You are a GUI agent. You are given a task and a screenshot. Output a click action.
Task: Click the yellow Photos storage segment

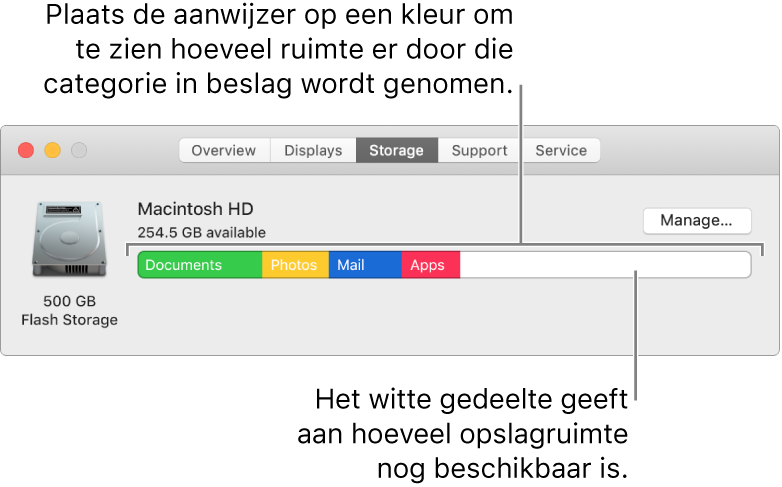[x=295, y=265]
